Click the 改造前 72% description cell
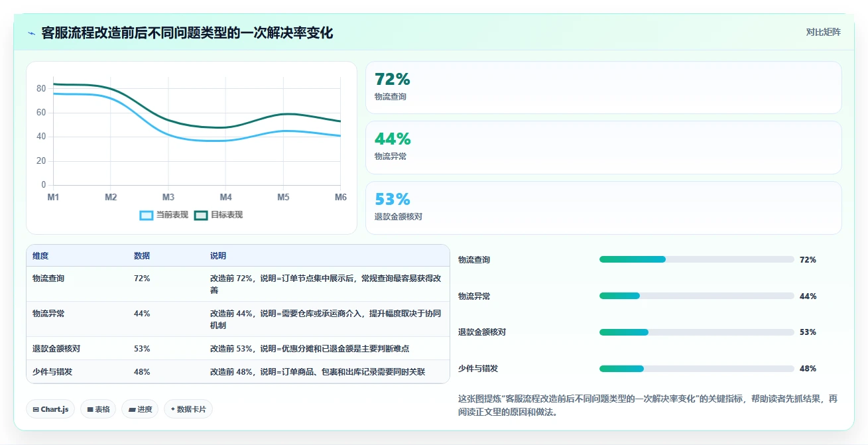868x445 pixels. pos(326,284)
